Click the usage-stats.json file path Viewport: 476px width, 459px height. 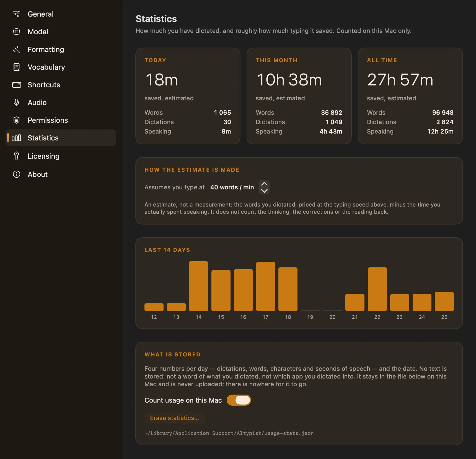229,433
